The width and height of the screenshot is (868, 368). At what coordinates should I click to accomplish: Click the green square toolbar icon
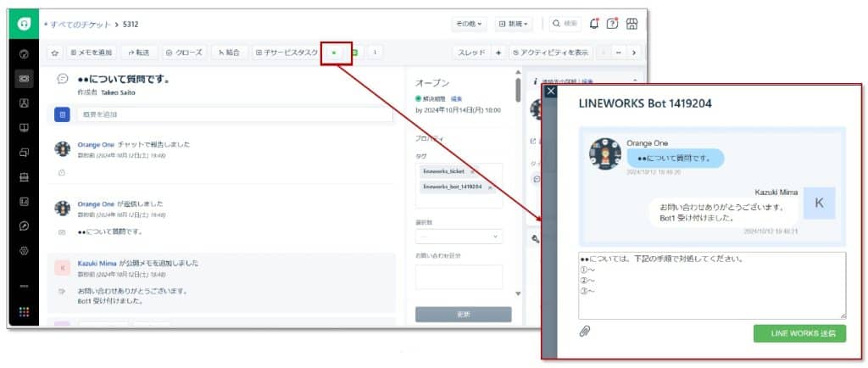click(x=354, y=53)
